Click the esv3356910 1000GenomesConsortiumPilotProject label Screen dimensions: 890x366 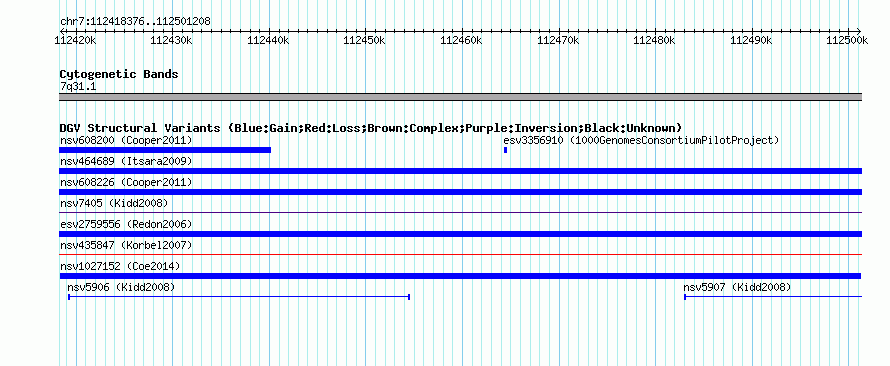(641, 140)
